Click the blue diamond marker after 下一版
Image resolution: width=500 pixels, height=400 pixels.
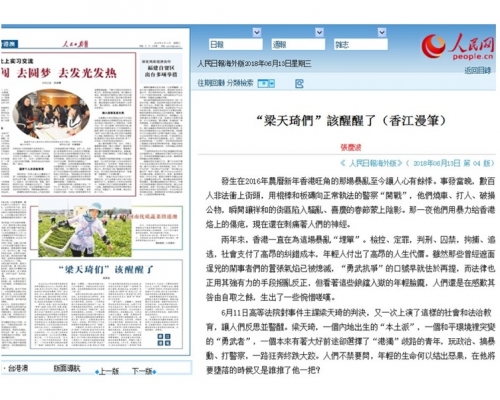tap(154, 372)
